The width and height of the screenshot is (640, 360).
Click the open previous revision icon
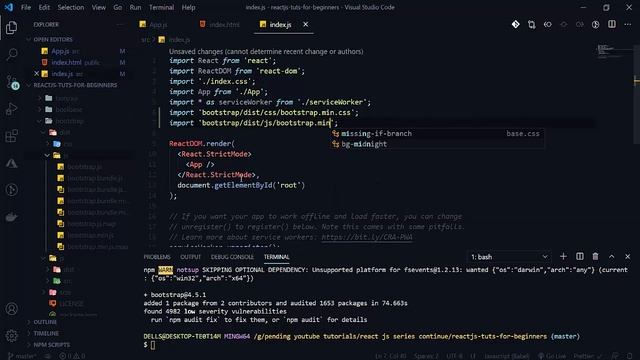coord(547,24)
